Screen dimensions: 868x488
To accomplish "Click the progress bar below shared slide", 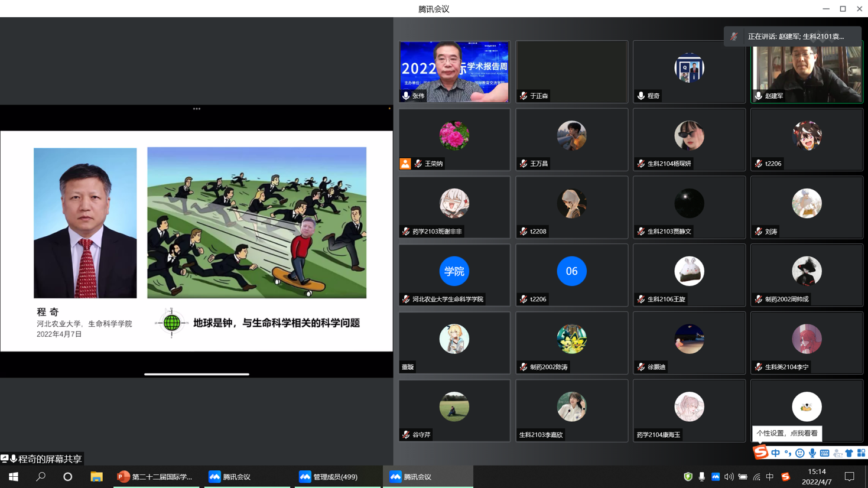I will click(x=197, y=374).
